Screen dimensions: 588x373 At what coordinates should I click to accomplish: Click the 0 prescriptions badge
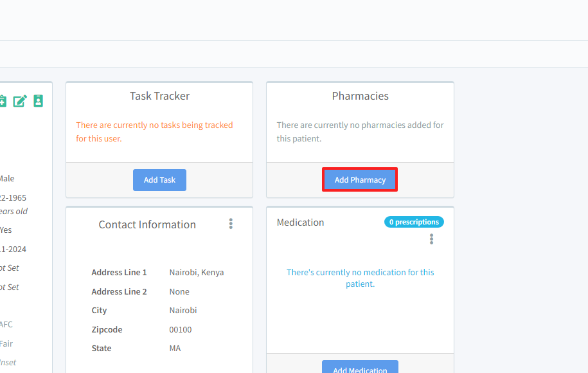click(x=414, y=222)
